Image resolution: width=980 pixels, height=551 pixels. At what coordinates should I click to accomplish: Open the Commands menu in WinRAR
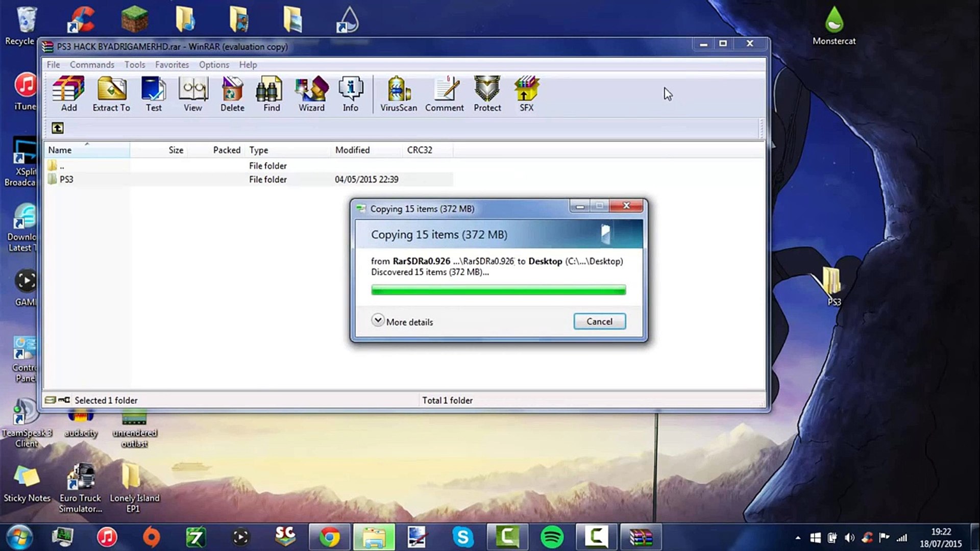[x=92, y=64]
